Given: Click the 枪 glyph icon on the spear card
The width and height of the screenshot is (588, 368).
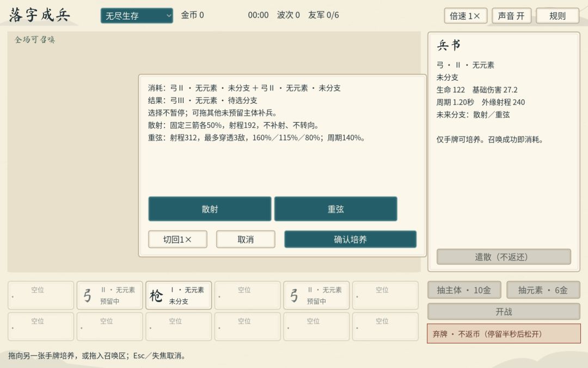Looking at the screenshot, I should click(x=156, y=295).
